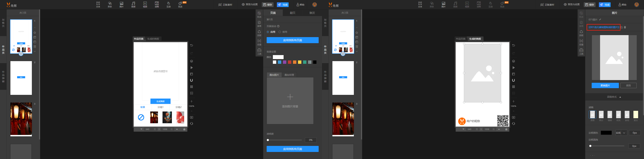644x159 pixels.
Task: Click the edit icon beside the variable binding
Action: coord(622,27)
